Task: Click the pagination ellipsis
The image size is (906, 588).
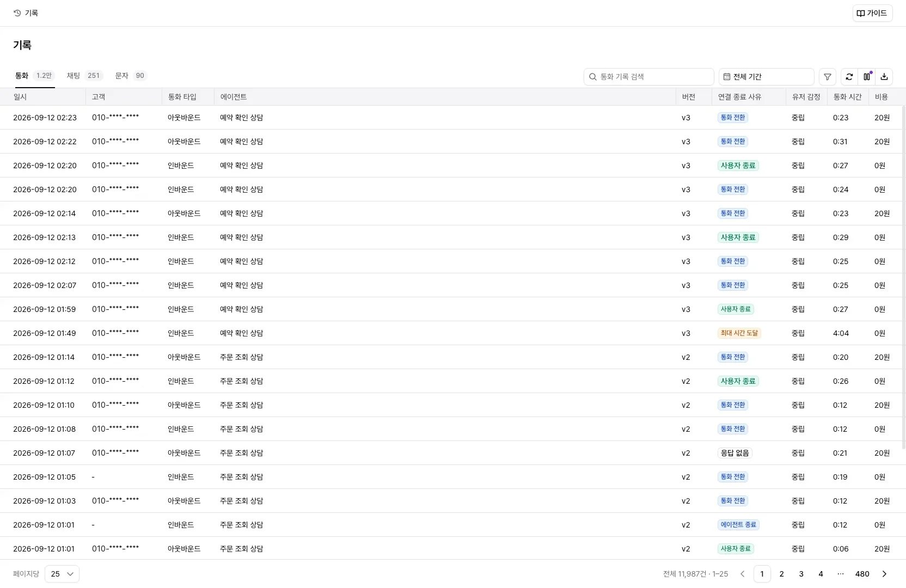Action: pos(841,574)
